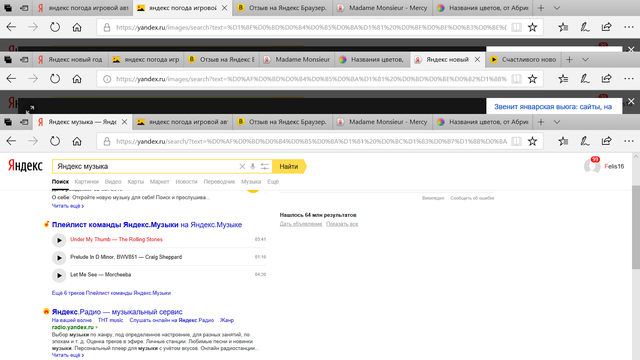Screen dimensions: 640x360
Task: Switch to Madame Monsieur - Mercy tab, front window
Action: coord(382,122)
